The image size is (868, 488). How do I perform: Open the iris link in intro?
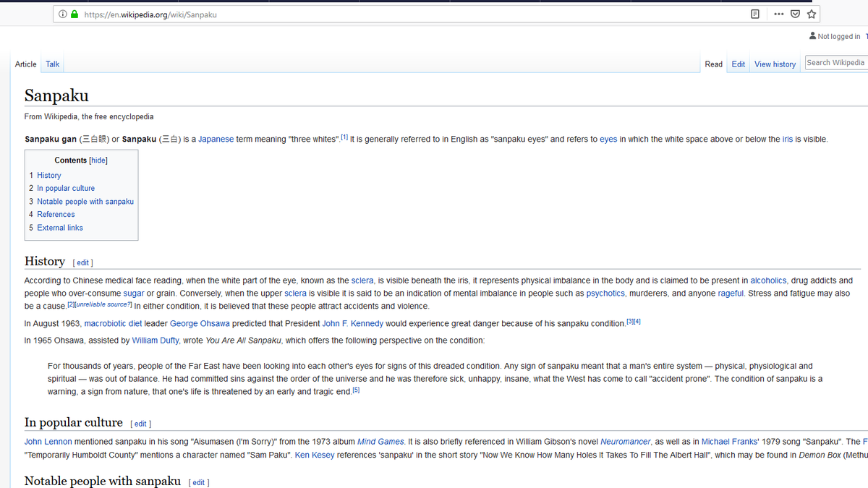[x=787, y=140]
